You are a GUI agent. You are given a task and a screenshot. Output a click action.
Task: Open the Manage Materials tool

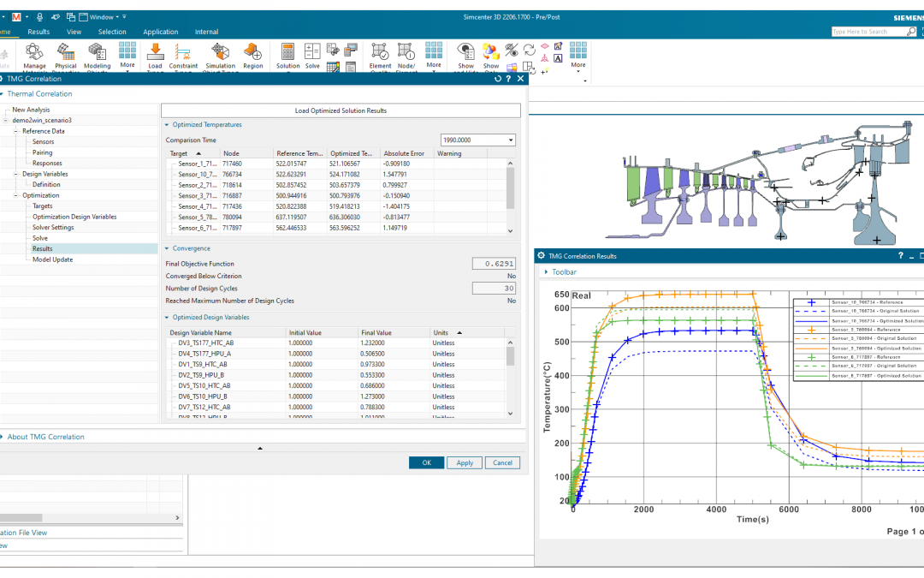[34, 57]
